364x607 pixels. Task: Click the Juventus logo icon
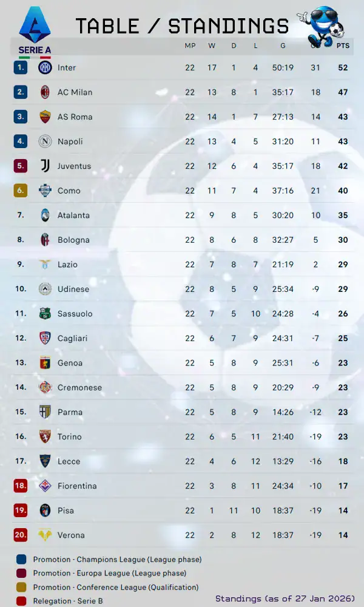click(x=45, y=166)
